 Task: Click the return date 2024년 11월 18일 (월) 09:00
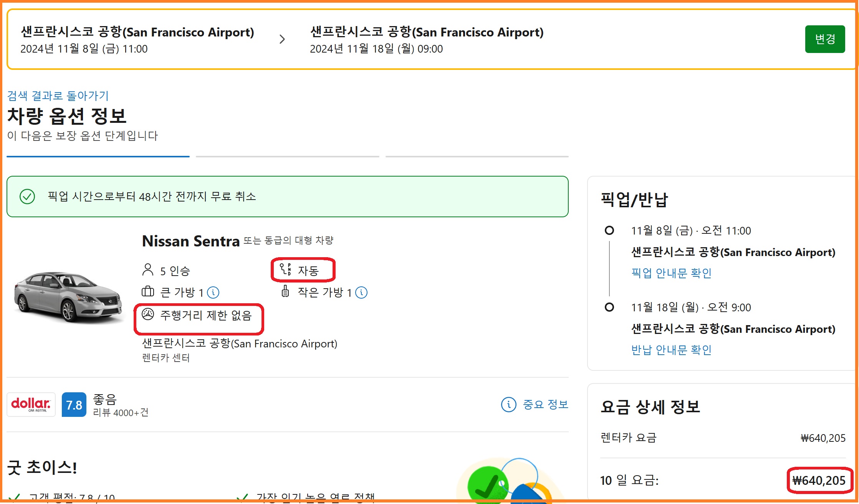click(376, 49)
